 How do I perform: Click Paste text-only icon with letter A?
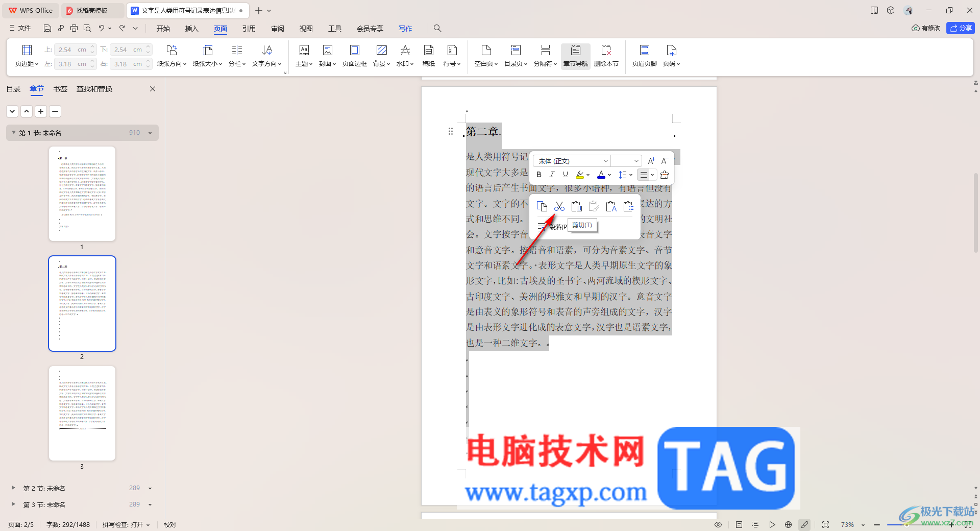pos(611,206)
